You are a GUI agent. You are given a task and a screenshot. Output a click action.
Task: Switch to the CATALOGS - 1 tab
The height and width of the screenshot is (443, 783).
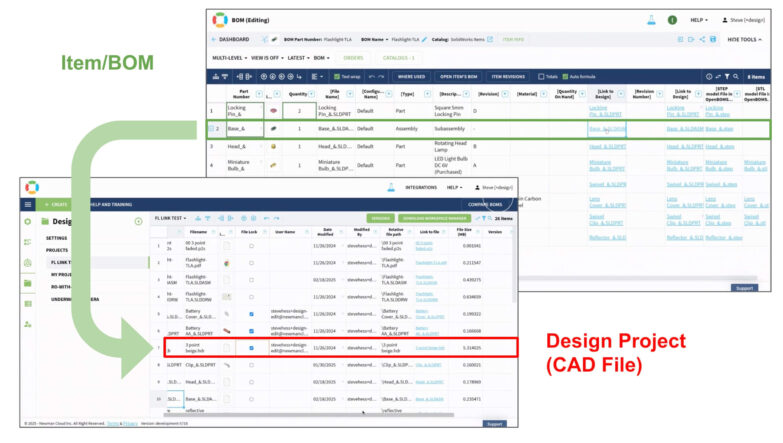pos(398,58)
